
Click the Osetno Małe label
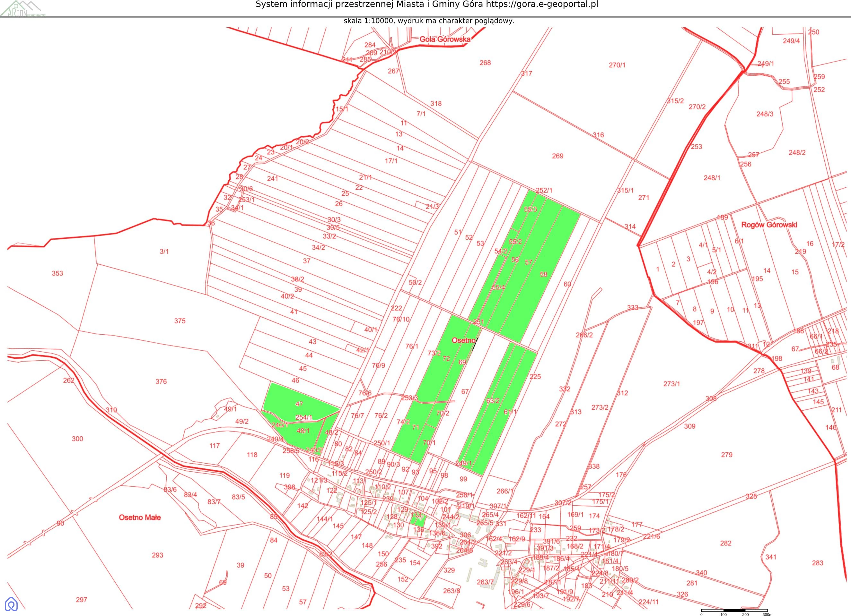(140, 518)
